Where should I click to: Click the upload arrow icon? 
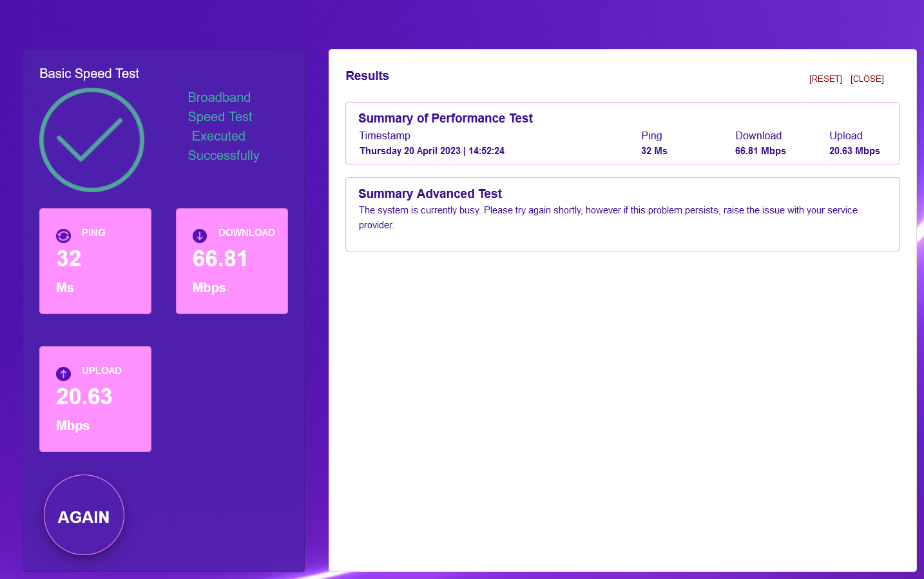63,373
